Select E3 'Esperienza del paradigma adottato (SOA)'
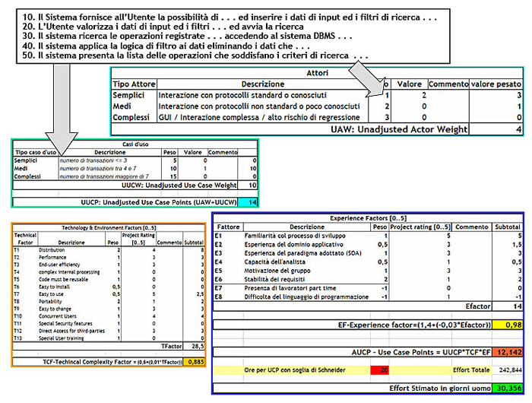Image resolution: width=532 pixels, height=403 pixels. 303,253
